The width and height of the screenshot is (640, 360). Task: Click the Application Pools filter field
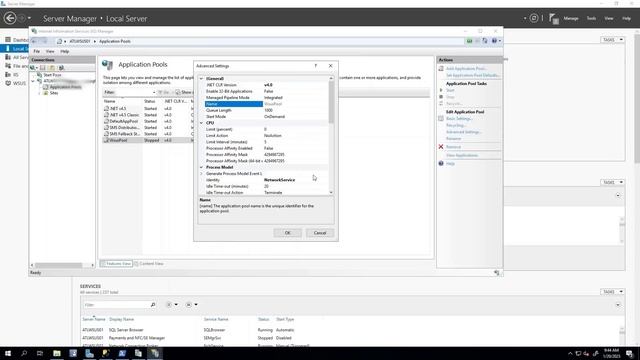click(135, 92)
